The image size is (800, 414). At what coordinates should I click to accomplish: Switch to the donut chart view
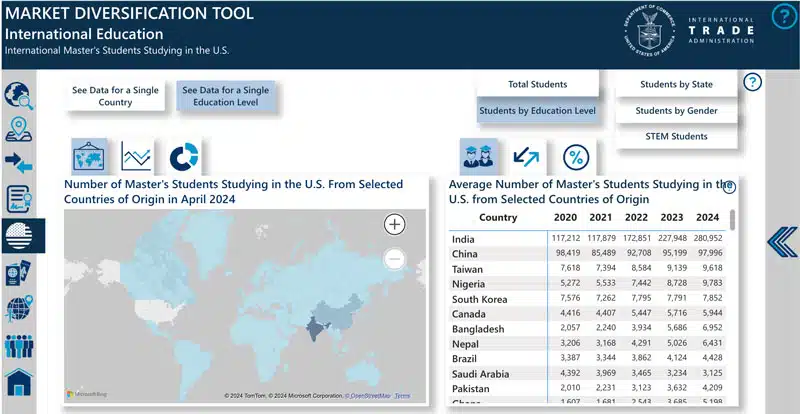183,156
